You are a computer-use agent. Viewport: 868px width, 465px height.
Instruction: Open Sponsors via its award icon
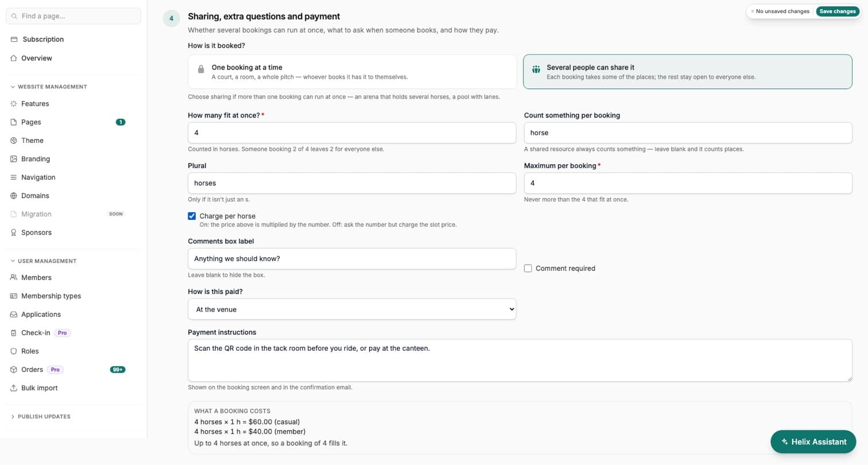coord(14,232)
